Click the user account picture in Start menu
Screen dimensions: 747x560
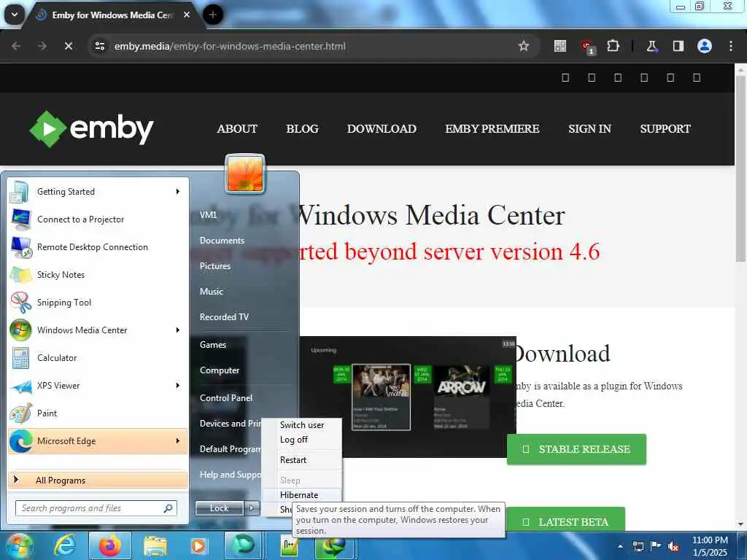click(245, 174)
